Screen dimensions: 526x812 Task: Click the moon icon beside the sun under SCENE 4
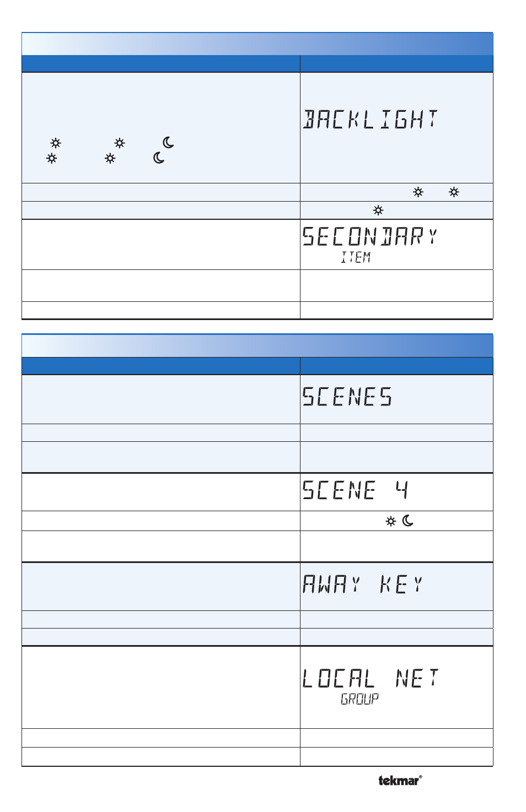point(408,521)
